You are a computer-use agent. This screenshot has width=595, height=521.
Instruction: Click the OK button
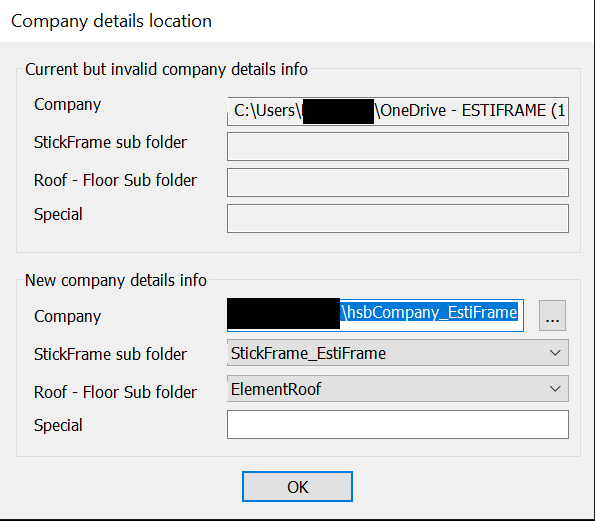point(297,486)
